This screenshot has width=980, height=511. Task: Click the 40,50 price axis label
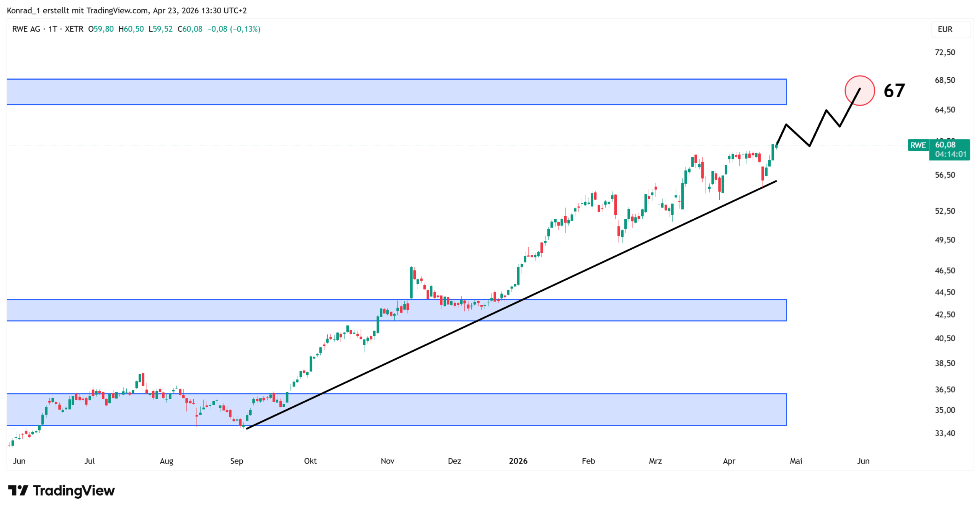945,338
